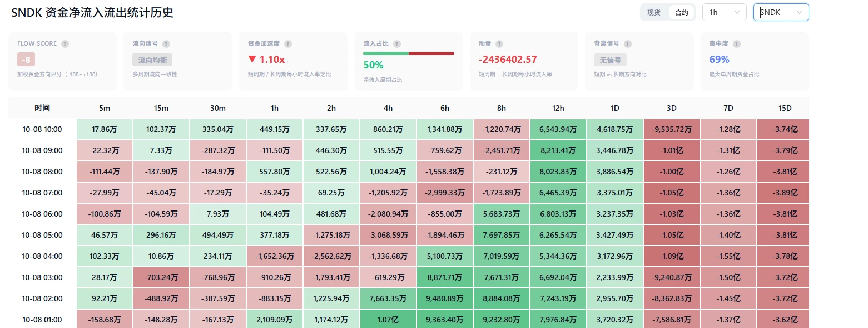
Task: Select the 合约 market mode
Action: (682, 12)
